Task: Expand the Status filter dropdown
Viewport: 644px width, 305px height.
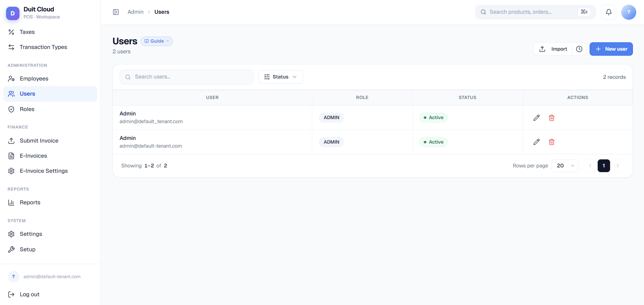Action: point(281,77)
